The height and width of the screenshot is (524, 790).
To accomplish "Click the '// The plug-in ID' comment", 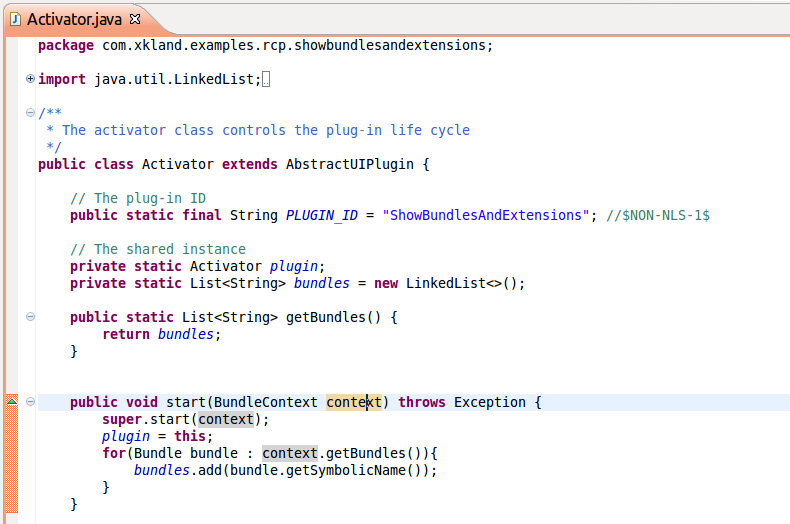I will pyautogui.click(x=138, y=198).
